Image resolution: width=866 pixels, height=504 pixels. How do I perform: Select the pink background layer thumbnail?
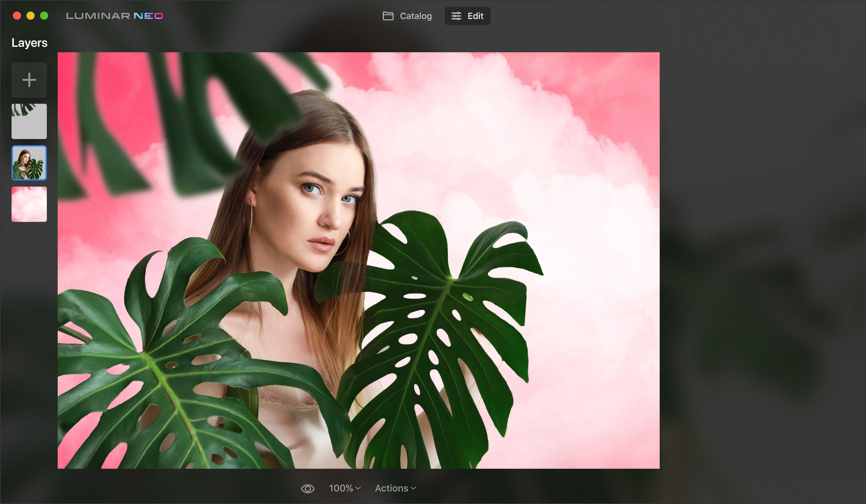pyautogui.click(x=29, y=204)
